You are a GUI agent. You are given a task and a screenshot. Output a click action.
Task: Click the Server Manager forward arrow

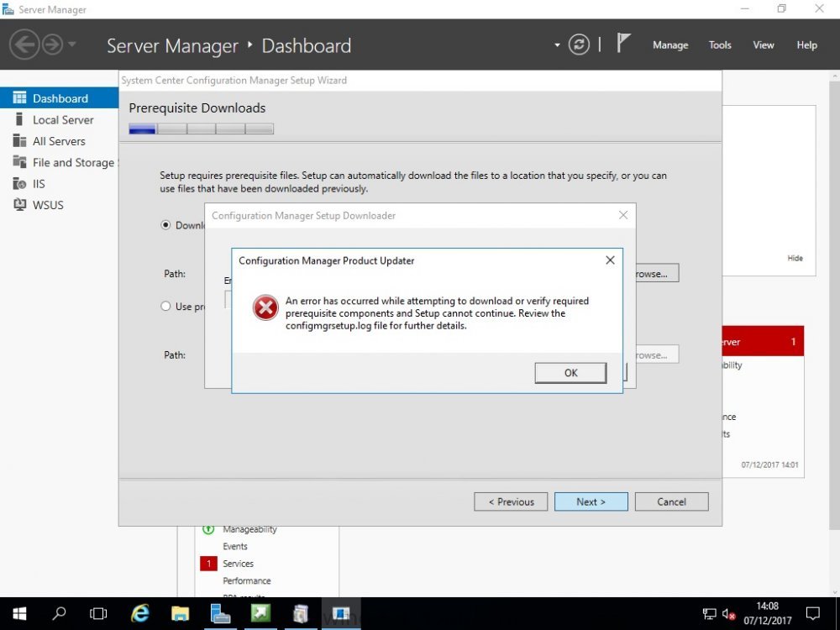52,45
